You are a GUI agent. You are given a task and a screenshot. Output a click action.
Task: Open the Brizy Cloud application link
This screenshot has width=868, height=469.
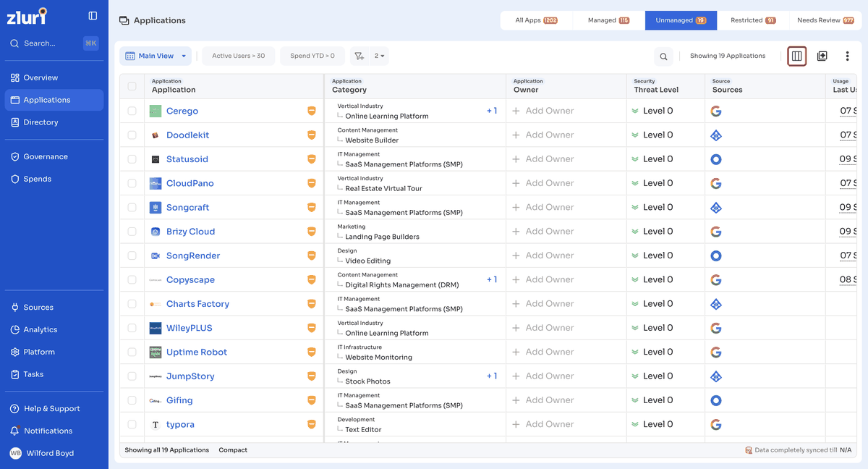pos(190,232)
